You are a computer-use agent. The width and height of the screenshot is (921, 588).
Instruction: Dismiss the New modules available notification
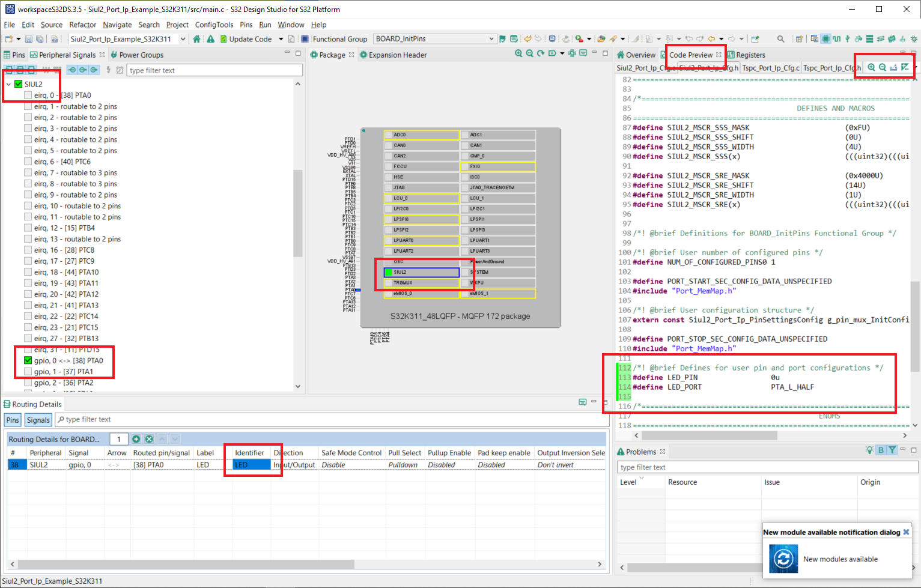pyautogui.click(x=907, y=532)
